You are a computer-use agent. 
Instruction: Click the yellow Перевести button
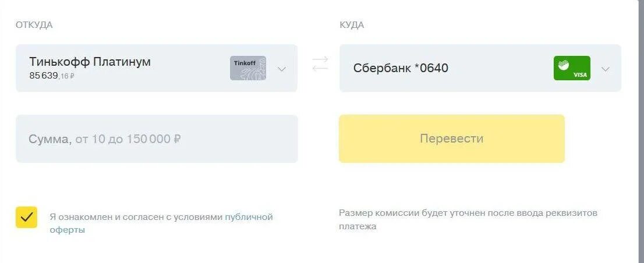pyautogui.click(x=452, y=138)
